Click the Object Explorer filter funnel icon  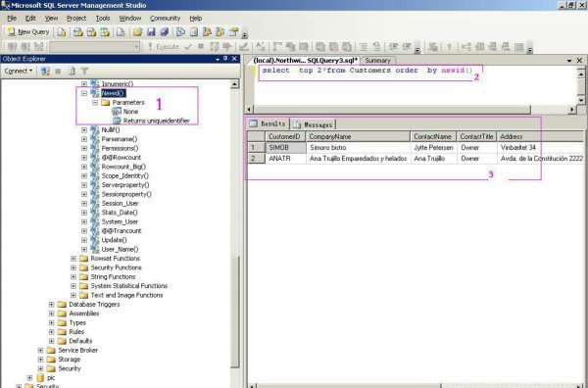coord(84,71)
